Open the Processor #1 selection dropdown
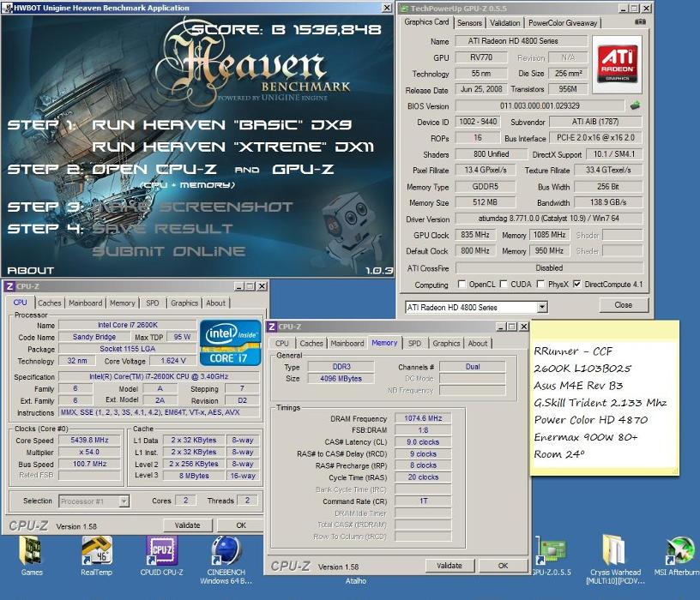This screenshot has width=700, height=600. (124, 501)
